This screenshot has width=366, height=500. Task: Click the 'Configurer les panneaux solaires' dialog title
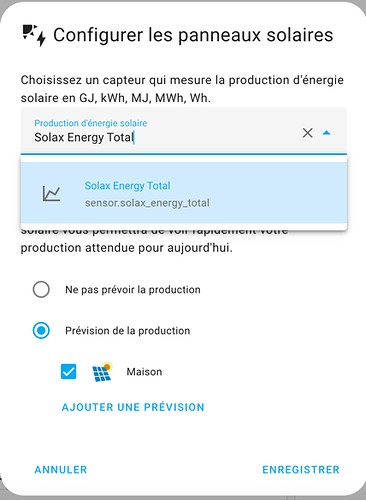coord(193,35)
